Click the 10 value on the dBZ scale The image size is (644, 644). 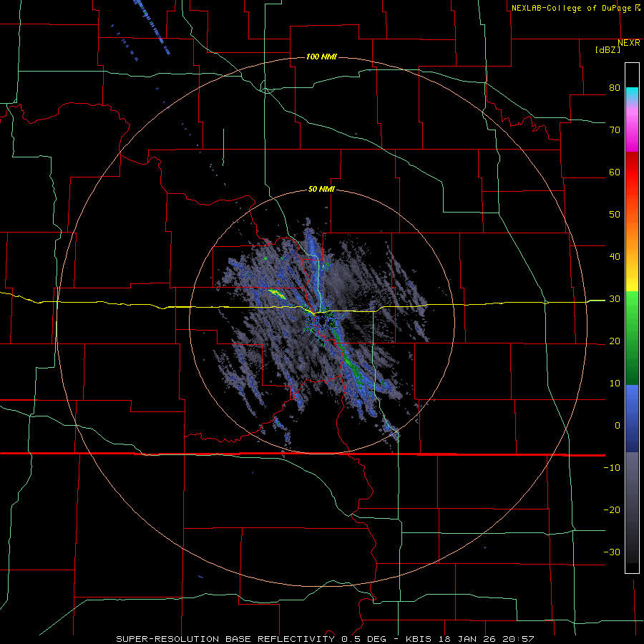click(x=615, y=384)
